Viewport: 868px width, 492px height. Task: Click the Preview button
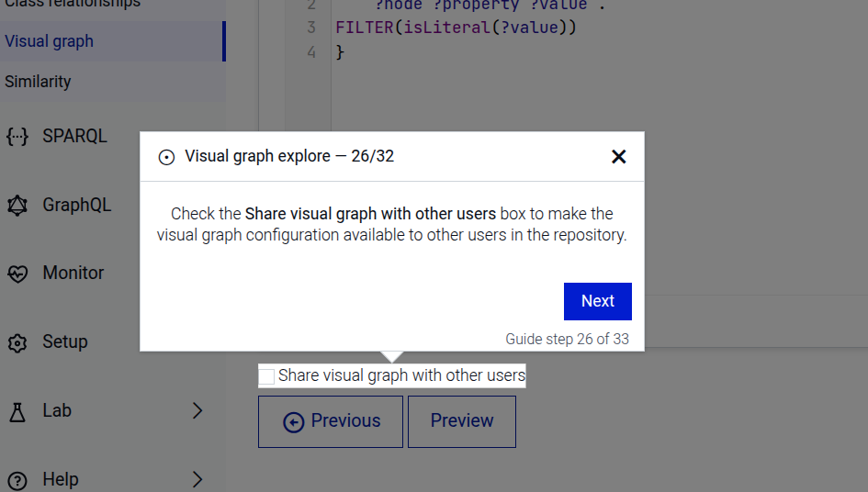[461, 421]
